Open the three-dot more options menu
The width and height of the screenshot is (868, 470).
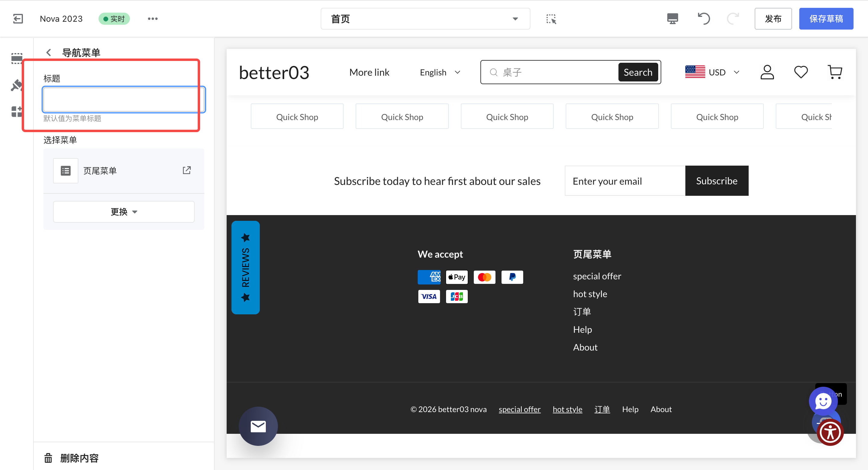point(153,18)
